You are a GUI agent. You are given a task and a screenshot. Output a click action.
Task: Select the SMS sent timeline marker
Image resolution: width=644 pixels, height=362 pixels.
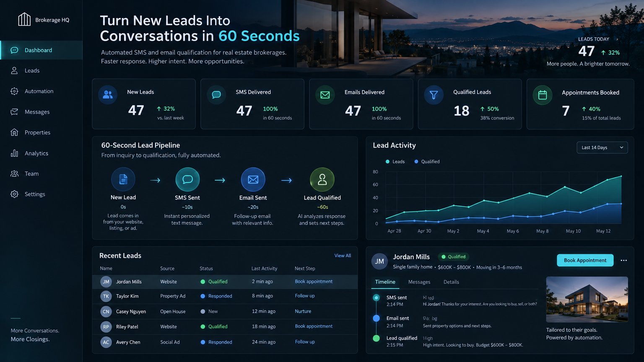[376, 298]
